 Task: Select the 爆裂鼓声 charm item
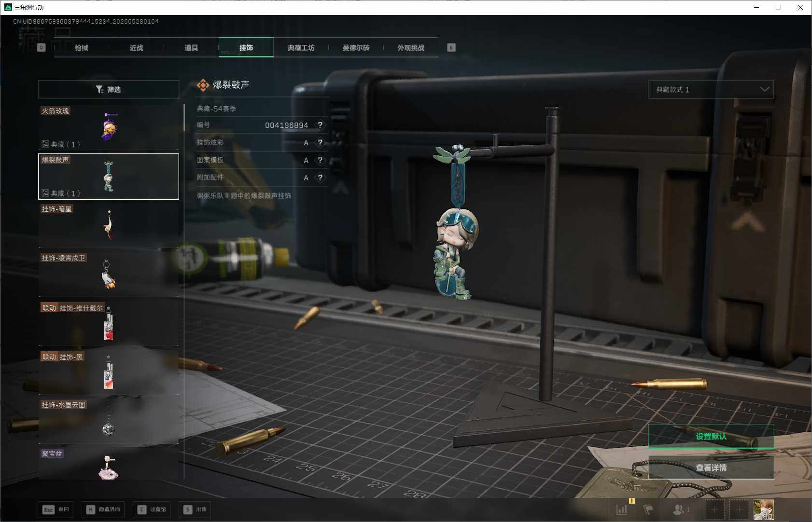click(109, 177)
